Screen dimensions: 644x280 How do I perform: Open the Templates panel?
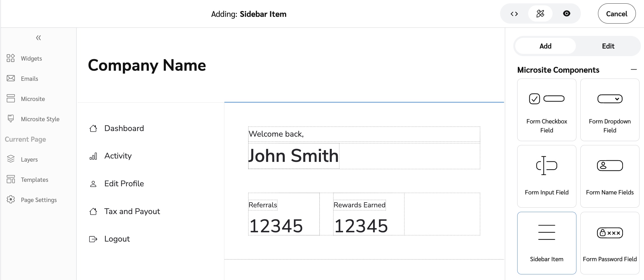(x=34, y=180)
